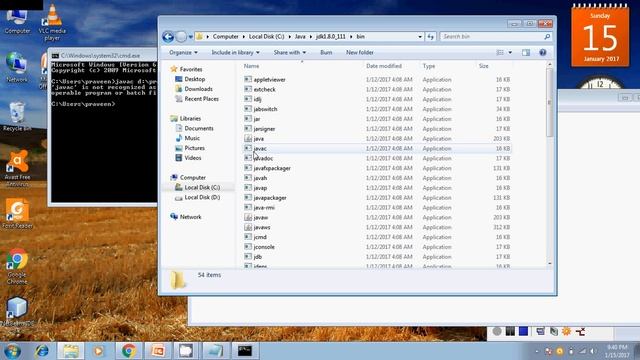This screenshot has width=640, height=360.
Task: Open Network desktop icon
Action: point(17,67)
